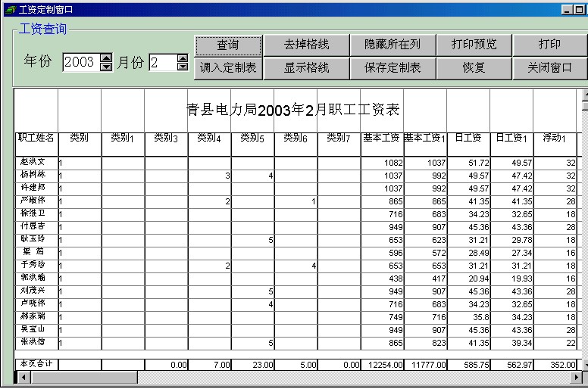Image resolution: width=588 pixels, height=389 pixels.
Task: Show gridlines with 显示格线
Action: (306, 68)
